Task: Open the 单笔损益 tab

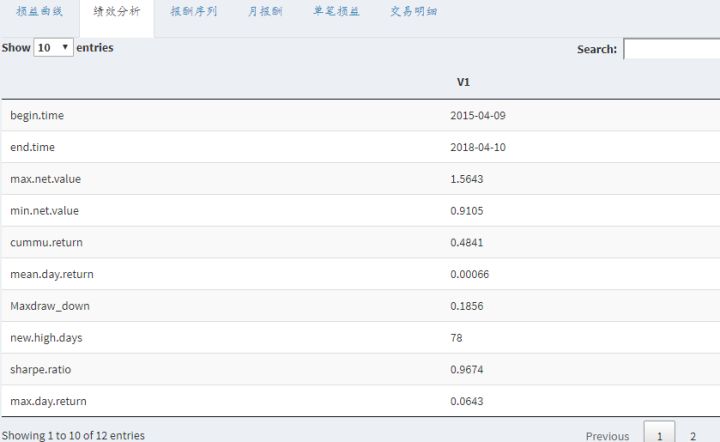Action: click(335, 13)
